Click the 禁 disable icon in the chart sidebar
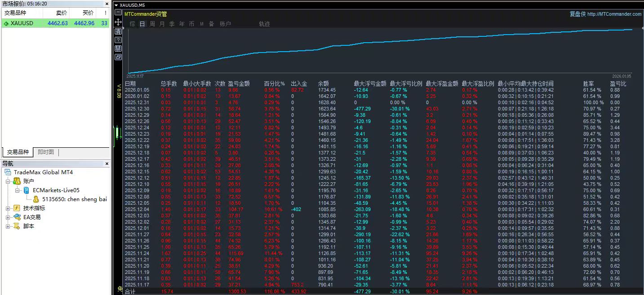This screenshot has height=295, width=644. (118, 48)
